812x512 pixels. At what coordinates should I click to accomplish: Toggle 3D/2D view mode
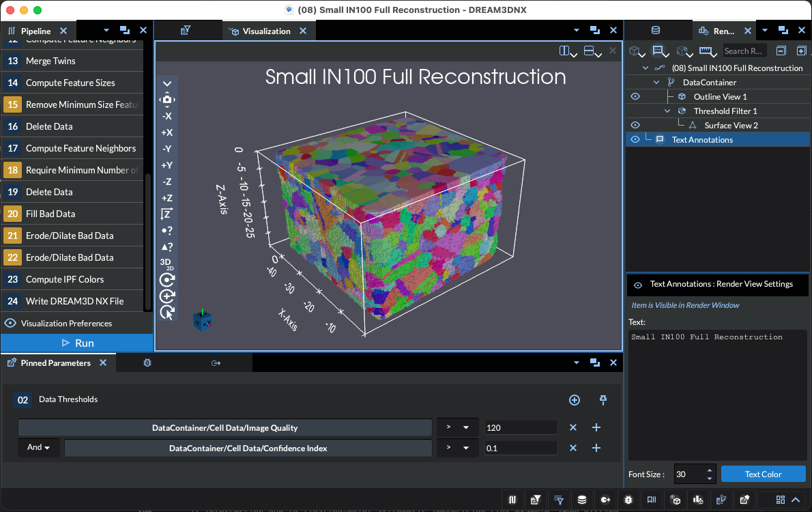pyautogui.click(x=166, y=264)
